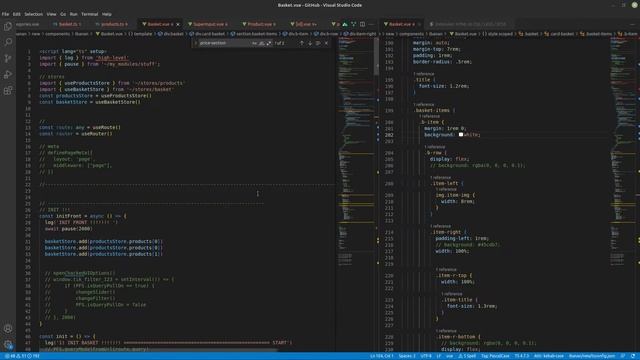Toggle find in selection
The width and height of the screenshot is (640, 360).
tap(318, 43)
